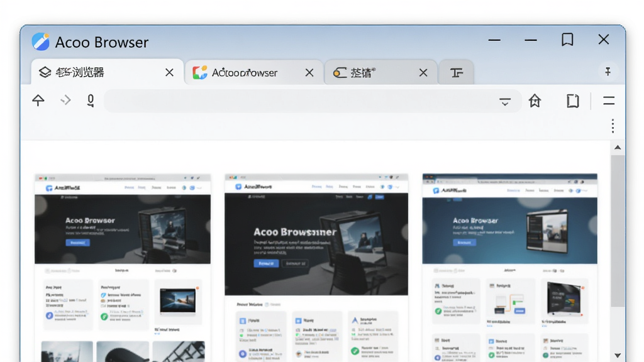Close the Acoo Browser tab
Viewport: 644px width, 362px height.
click(309, 73)
